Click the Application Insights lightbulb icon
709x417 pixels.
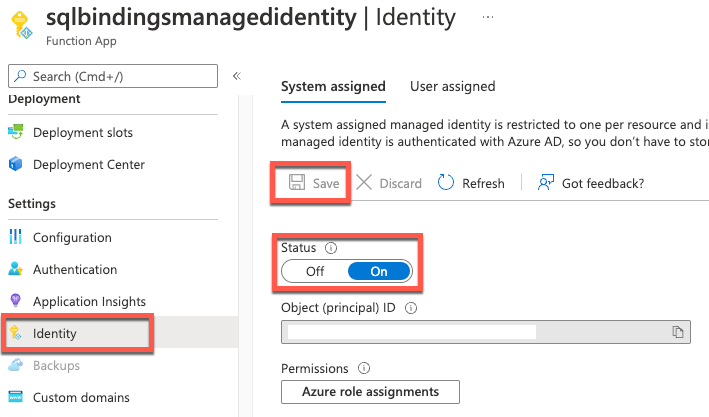coord(15,302)
